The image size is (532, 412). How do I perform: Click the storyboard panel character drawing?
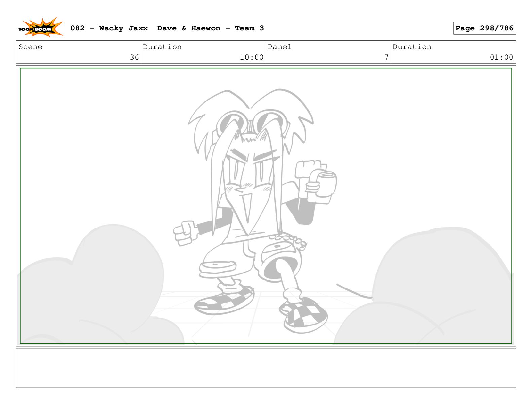coord(255,211)
